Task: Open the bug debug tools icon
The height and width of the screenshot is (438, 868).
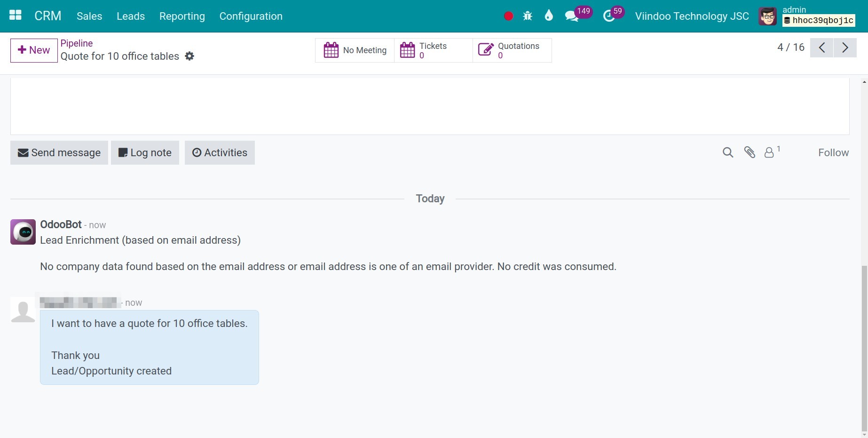Action: [x=528, y=16]
